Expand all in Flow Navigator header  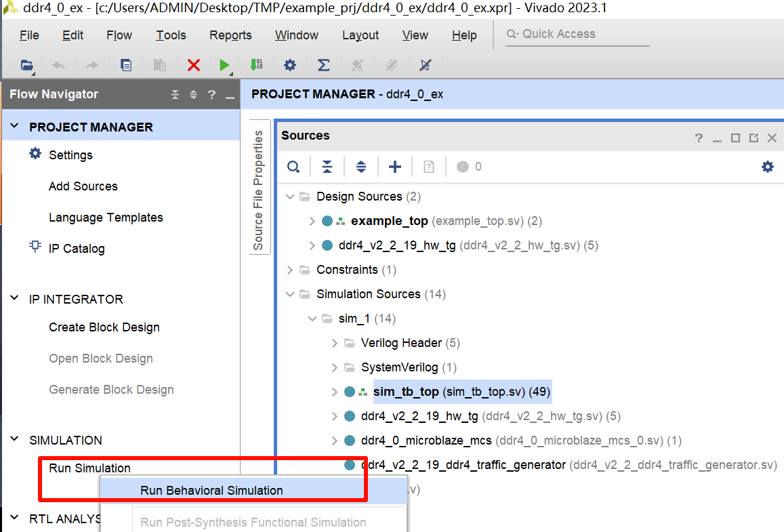point(194,94)
